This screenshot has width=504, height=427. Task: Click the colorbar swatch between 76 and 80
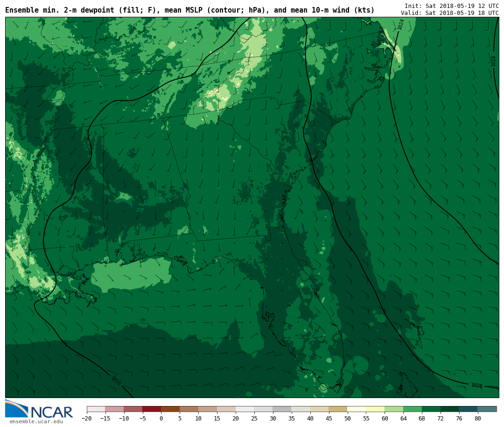pos(469,409)
